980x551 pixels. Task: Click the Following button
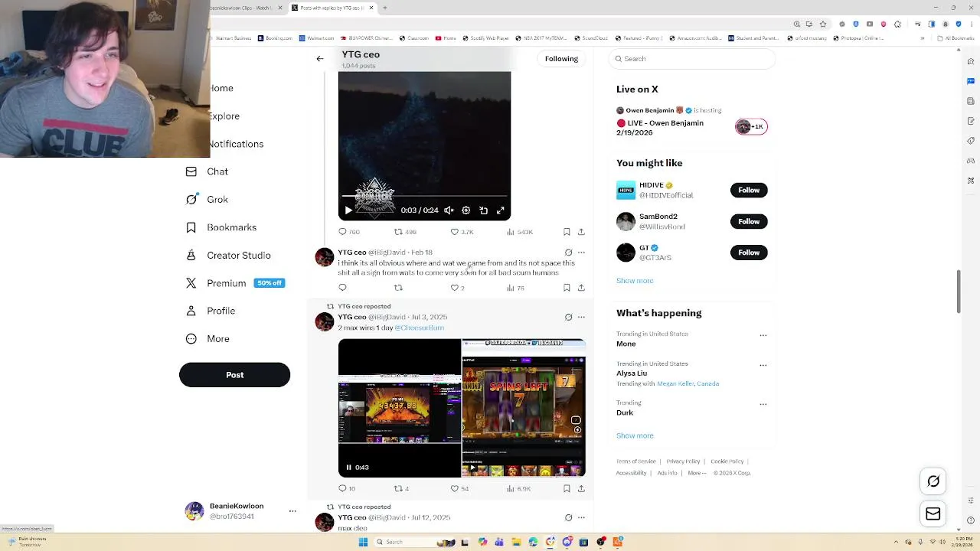tap(561, 59)
